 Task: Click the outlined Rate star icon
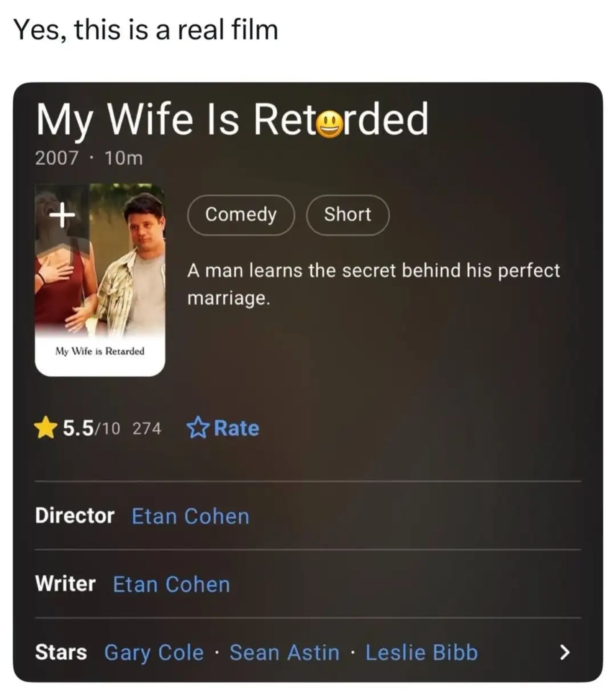pyautogui.click(x=198, y=428)
